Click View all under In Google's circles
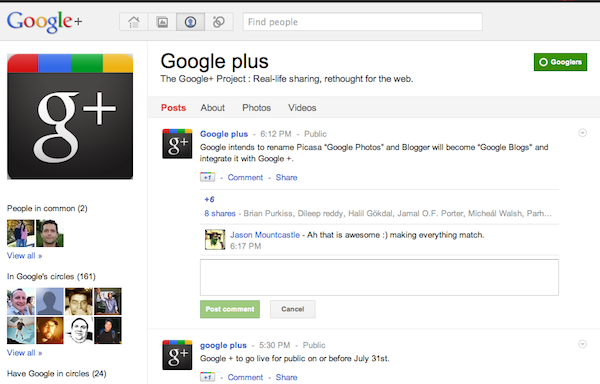The image size is (600, 384). click(24, 353)
